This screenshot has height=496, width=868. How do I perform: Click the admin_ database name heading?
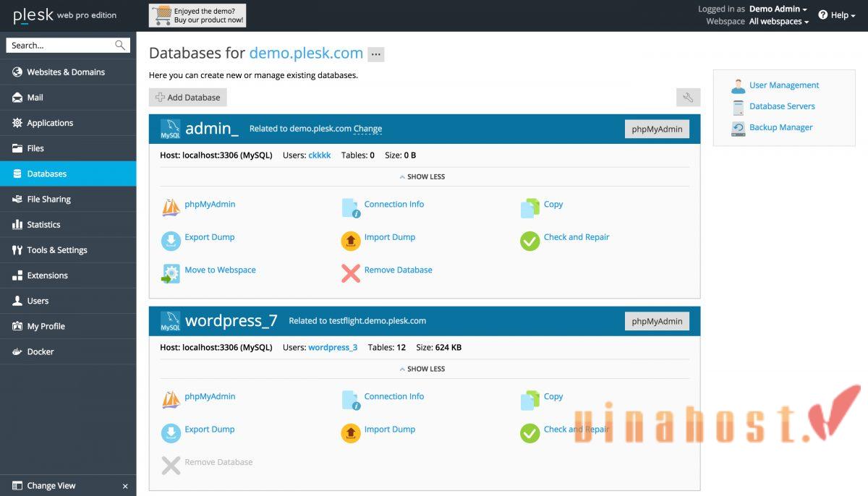tap(212, 129)
